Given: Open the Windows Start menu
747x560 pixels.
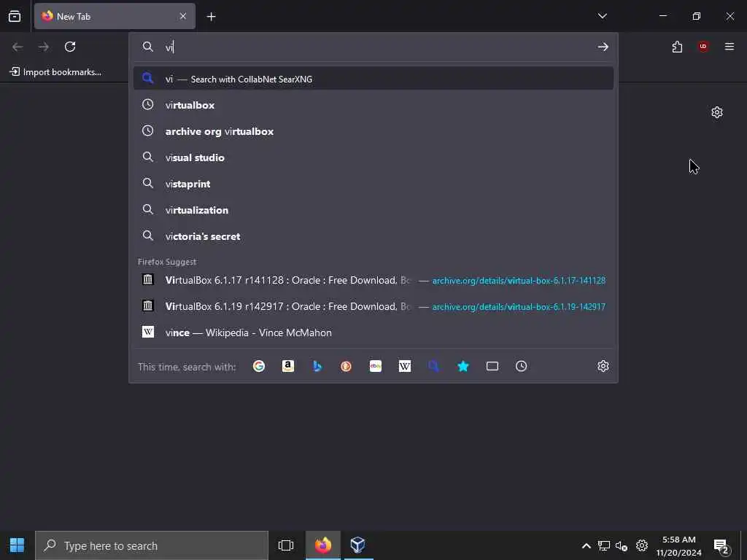Looking at the screenshot, I should click(18, 545).
